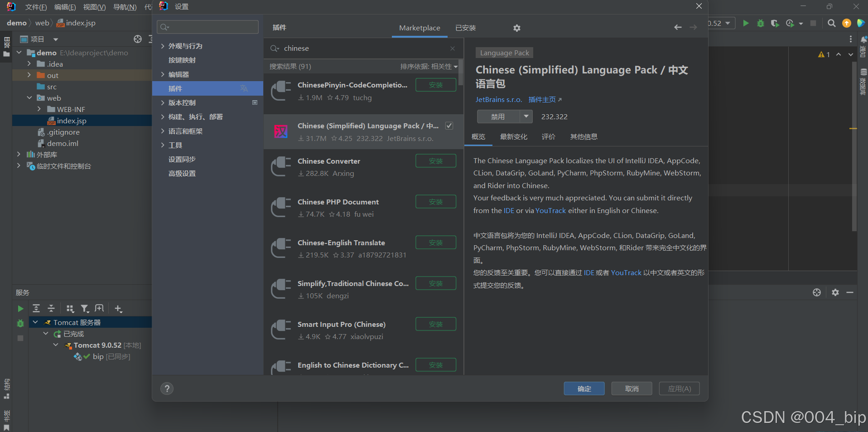Expand the 外观与行为 settings section
Viewport: 868px width, 432px height.
(163, 46)
